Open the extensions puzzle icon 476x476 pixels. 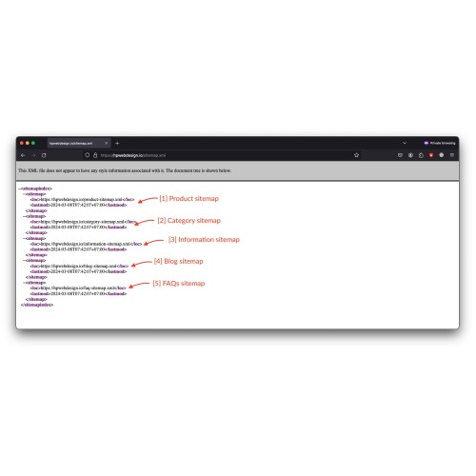421,155
